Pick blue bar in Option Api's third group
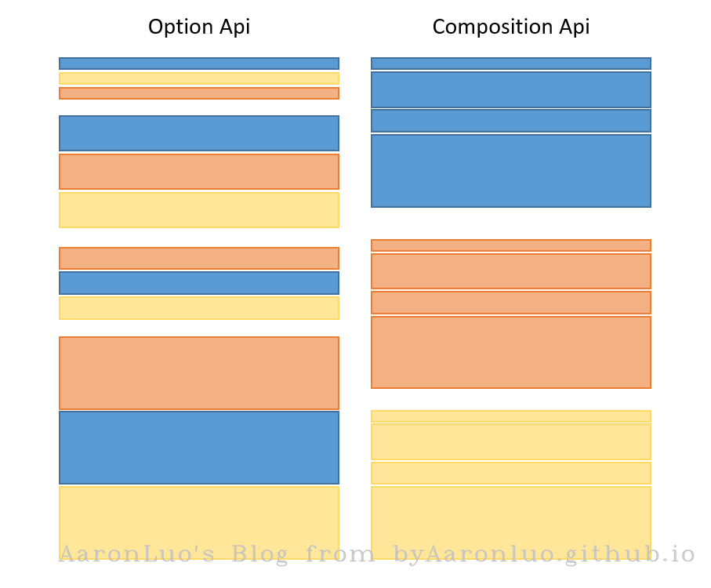This screenshot has width=711, height=588. click(199, 283)
